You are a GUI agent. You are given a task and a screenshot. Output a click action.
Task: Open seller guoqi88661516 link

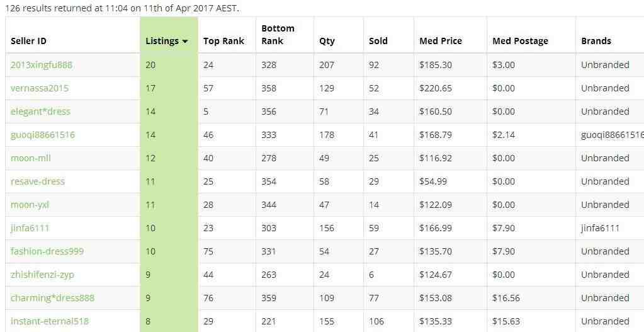click(x=43, y=135)
